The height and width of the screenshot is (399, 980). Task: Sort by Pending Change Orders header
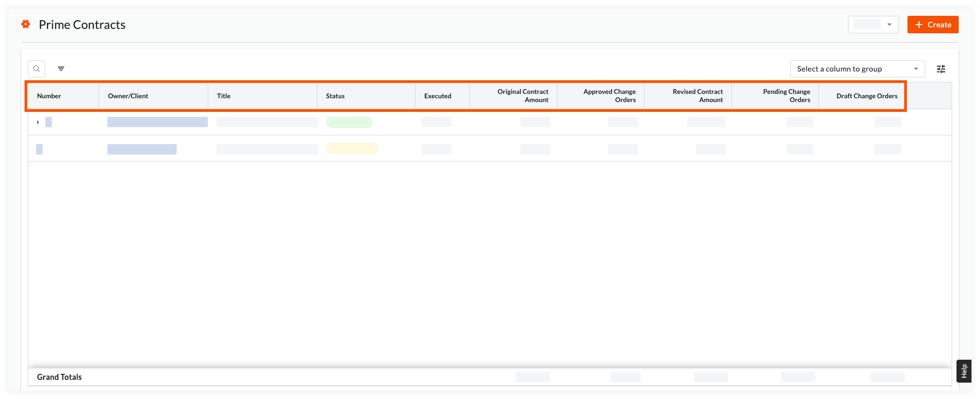click(775, 96)
